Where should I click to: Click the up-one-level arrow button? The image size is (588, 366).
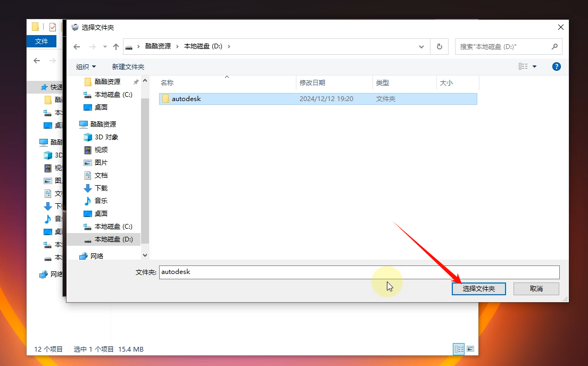pyautogui.click(x=116, y=47)
